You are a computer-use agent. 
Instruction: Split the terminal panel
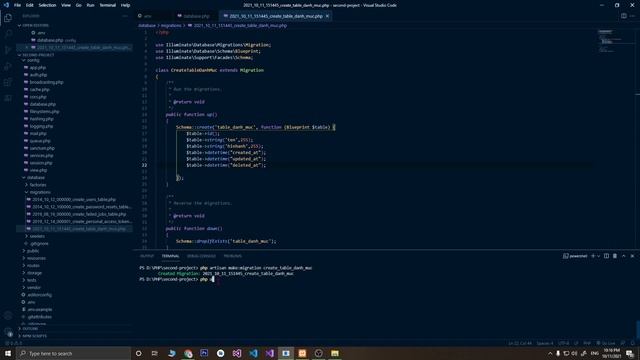pyautogui.click(x=606, y=256)
